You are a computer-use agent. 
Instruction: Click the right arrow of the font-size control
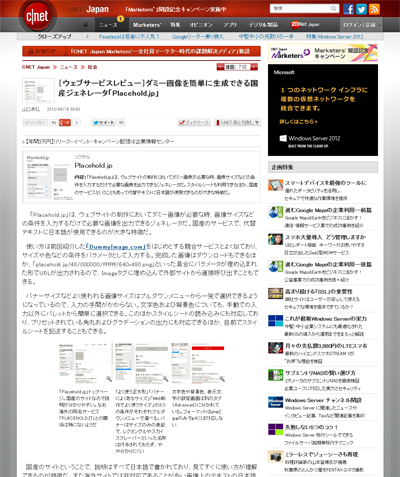click(x=254, y=67)
